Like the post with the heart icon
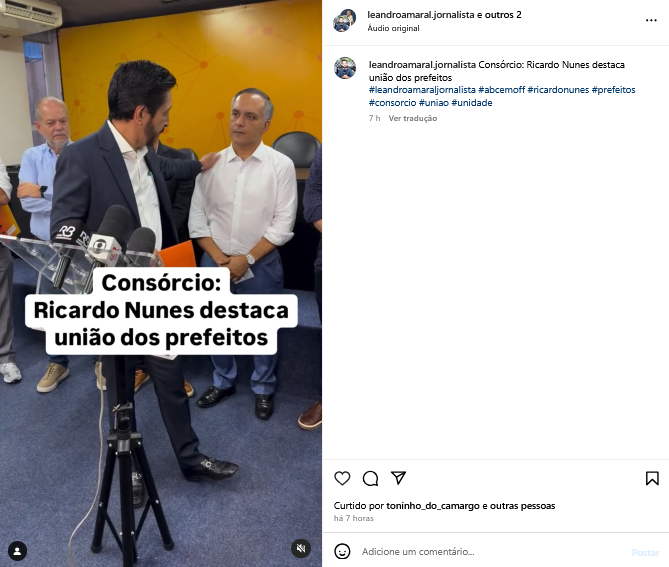 (342, 478)
